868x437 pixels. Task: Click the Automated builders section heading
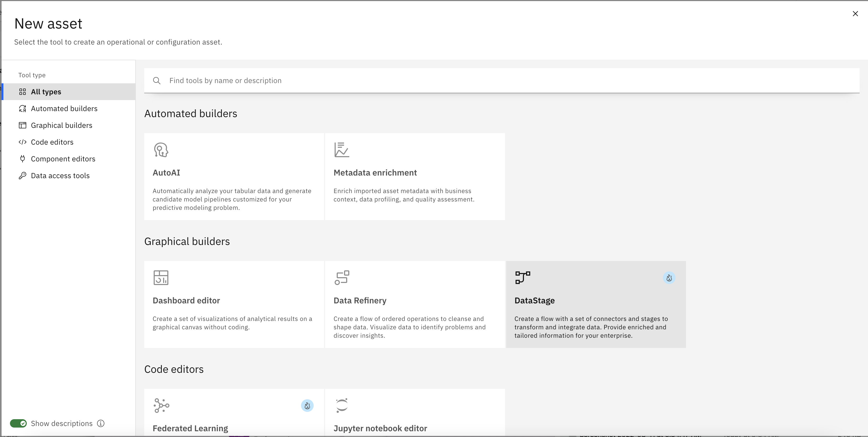click(191, 113)
